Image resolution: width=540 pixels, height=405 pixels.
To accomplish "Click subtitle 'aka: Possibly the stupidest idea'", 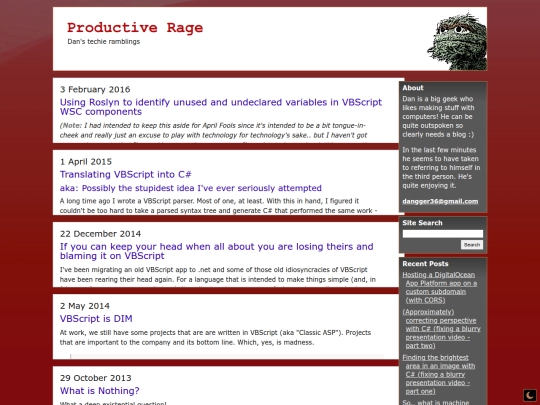I will click(190, 188).
